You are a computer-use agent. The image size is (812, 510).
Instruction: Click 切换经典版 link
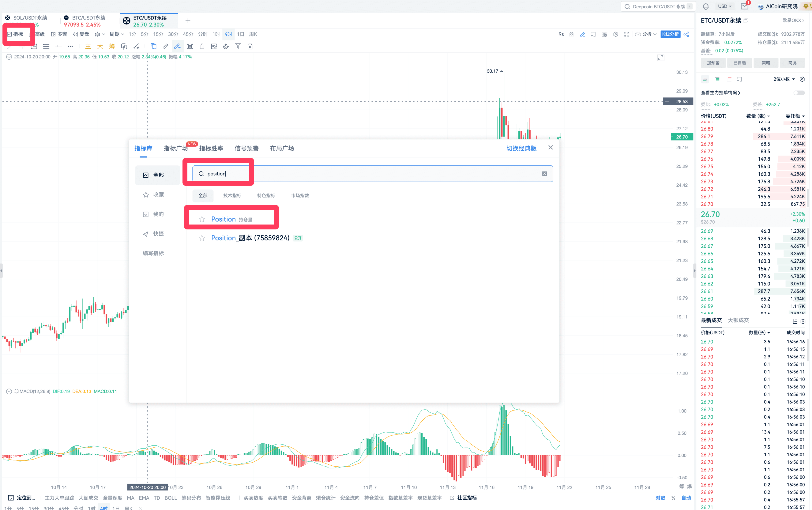click(521, 148)
